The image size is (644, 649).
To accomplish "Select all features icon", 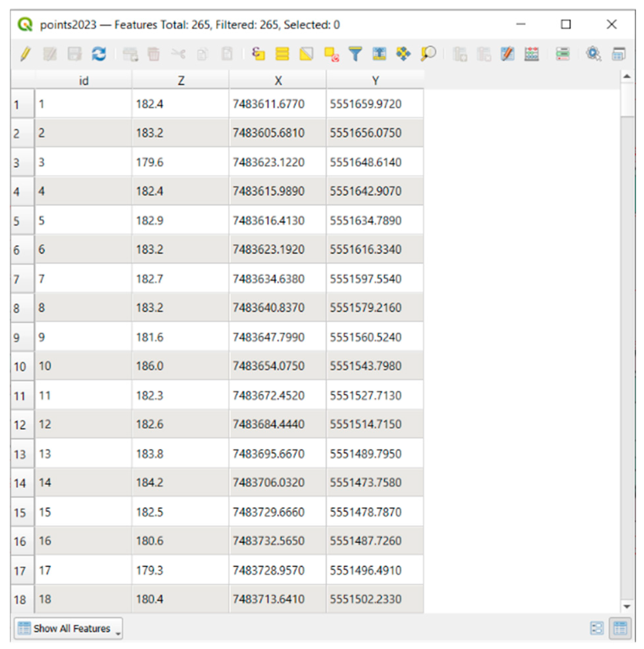I will (282, 54).
